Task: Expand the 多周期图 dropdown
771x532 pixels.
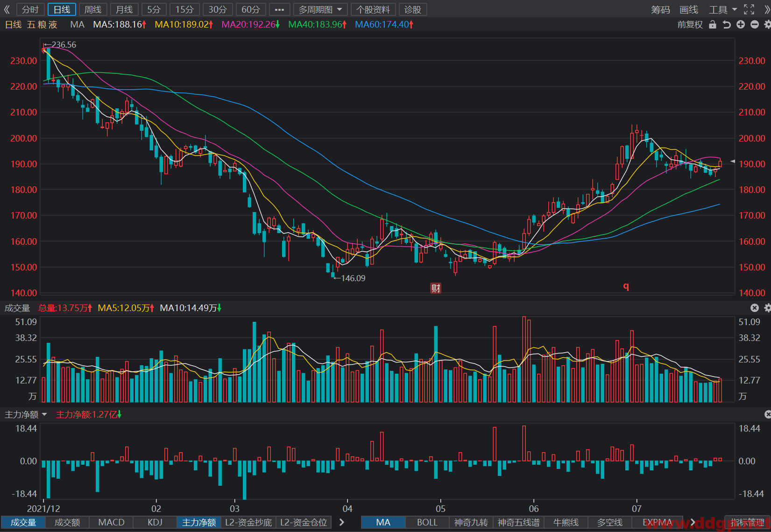Action: [321, 9]
